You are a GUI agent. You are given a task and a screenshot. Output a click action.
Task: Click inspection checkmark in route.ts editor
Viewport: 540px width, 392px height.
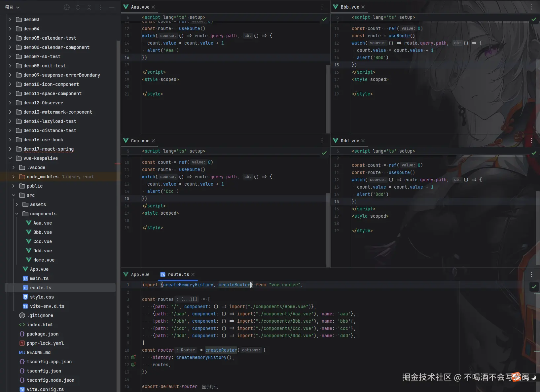click(534, 287)
